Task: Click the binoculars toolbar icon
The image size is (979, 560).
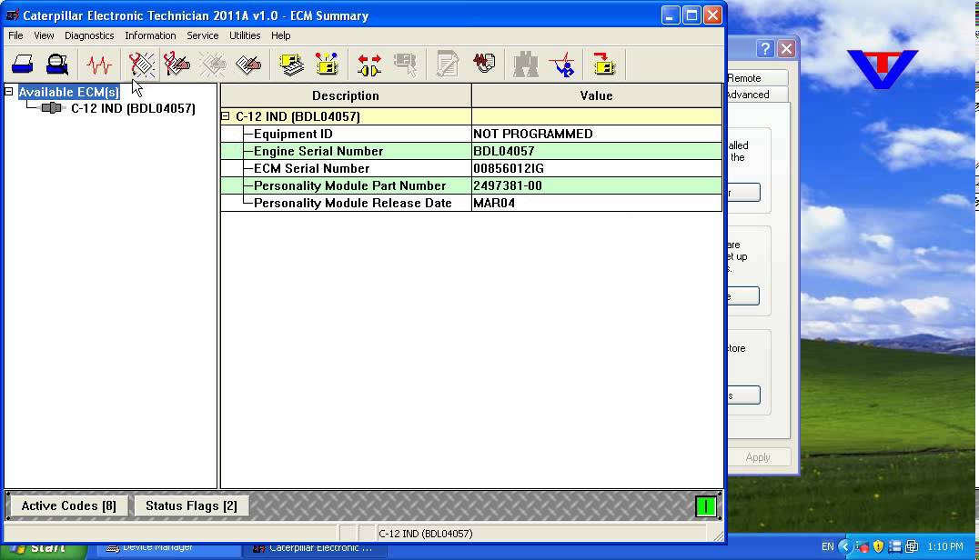Action: pos(526,65)
